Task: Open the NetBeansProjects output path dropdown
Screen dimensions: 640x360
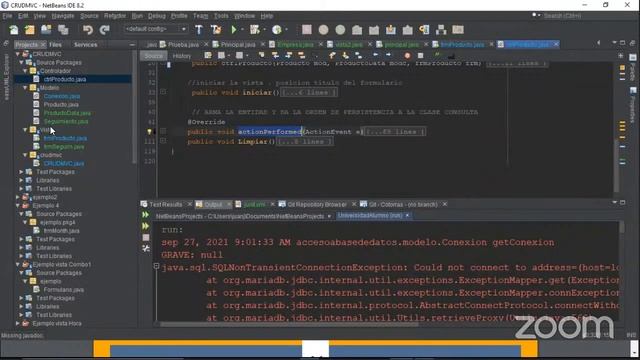Action: point(329,216)
